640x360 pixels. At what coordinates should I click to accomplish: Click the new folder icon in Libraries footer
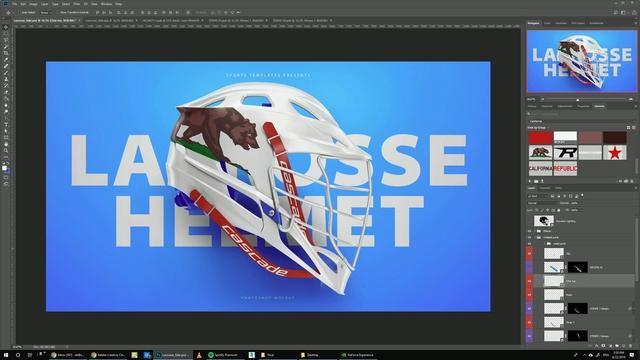point(536,181)
